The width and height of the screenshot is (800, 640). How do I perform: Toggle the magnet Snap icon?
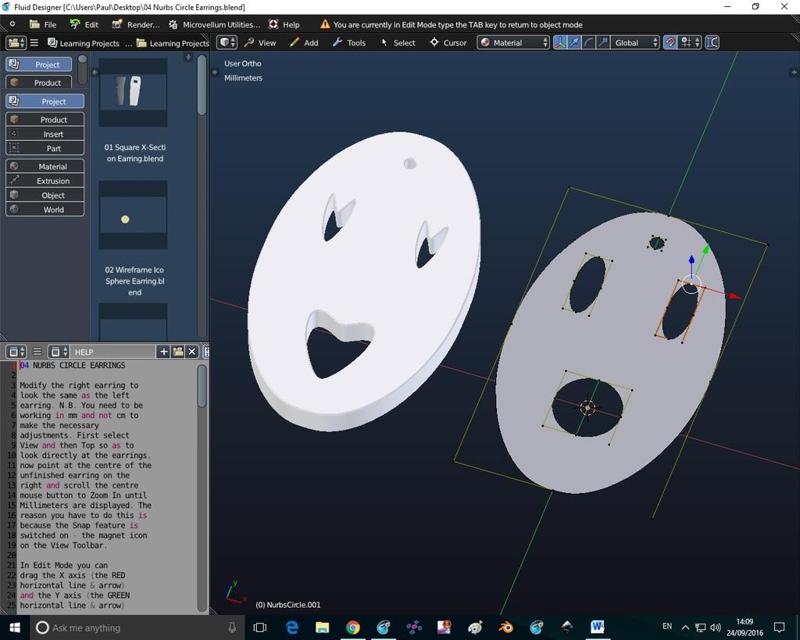pyautogui.click(x=671, y=43)
